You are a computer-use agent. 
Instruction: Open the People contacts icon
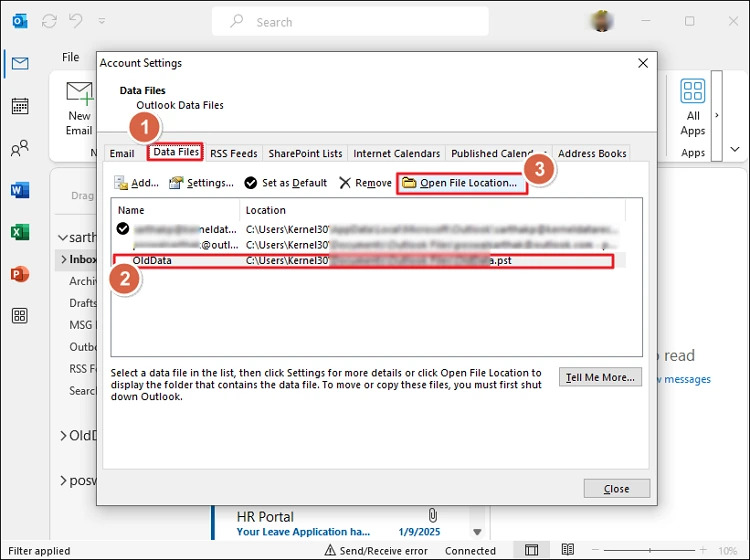pyautogui.click(x=20, y=148)
